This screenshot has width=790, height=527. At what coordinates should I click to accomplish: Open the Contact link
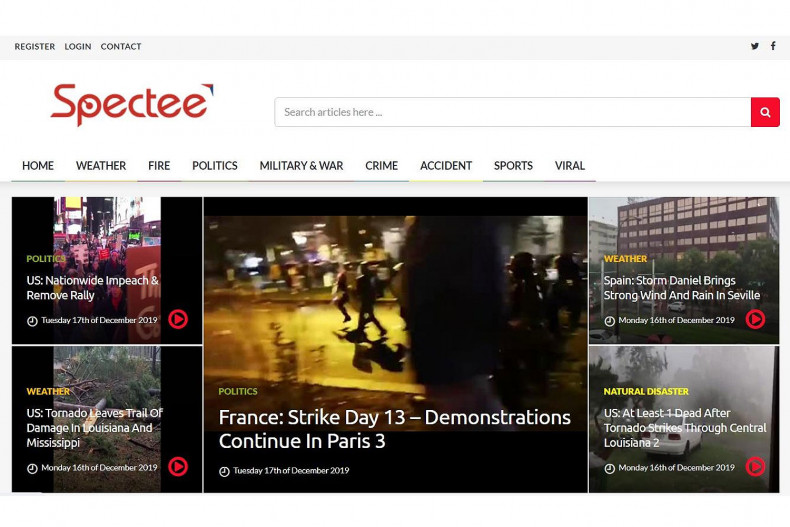coord(121,47)
